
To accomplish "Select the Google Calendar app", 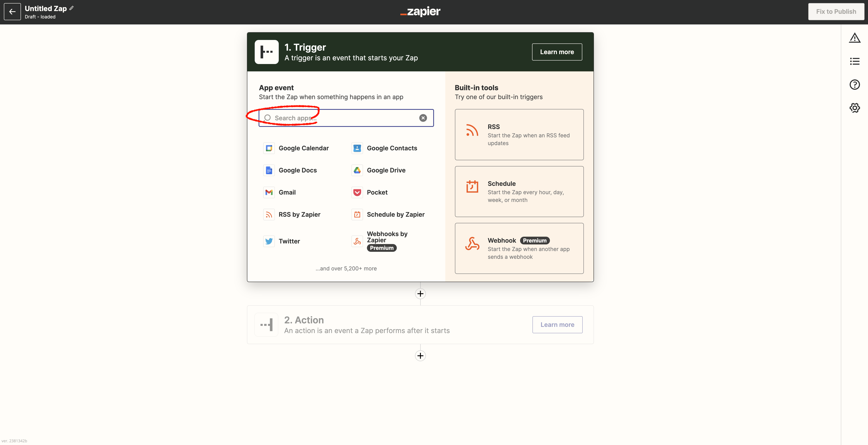I will tap(296, 148).
